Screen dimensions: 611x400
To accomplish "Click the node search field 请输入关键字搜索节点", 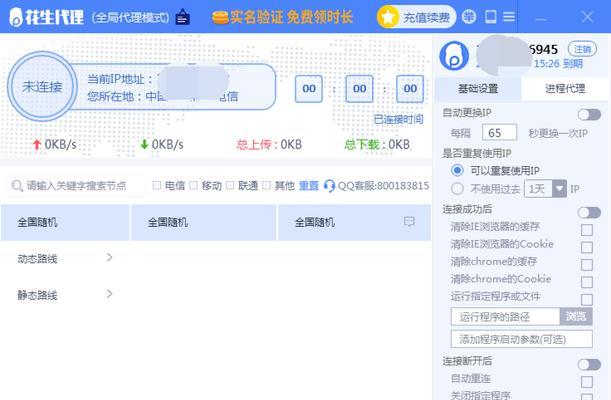I will (76, 186).
